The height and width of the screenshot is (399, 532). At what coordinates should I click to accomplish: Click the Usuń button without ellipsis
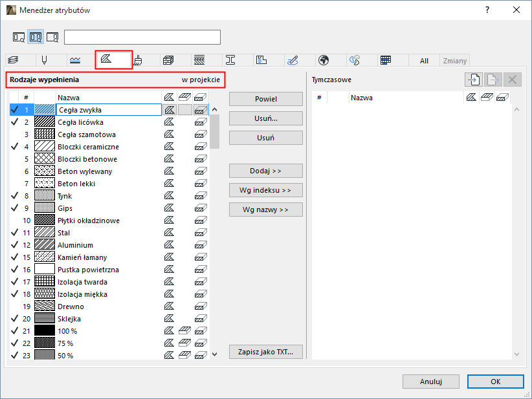[265, 138]
